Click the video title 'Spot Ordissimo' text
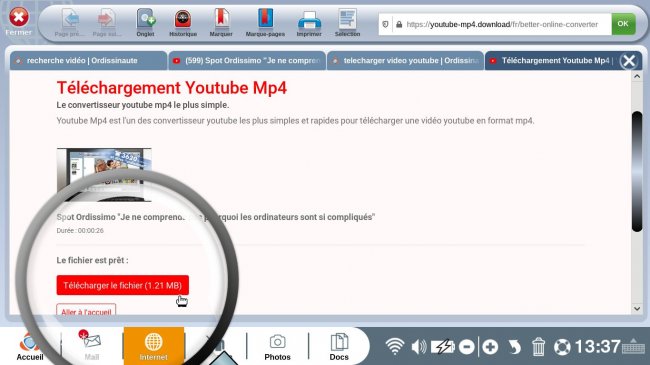 (x=216, y=217)
